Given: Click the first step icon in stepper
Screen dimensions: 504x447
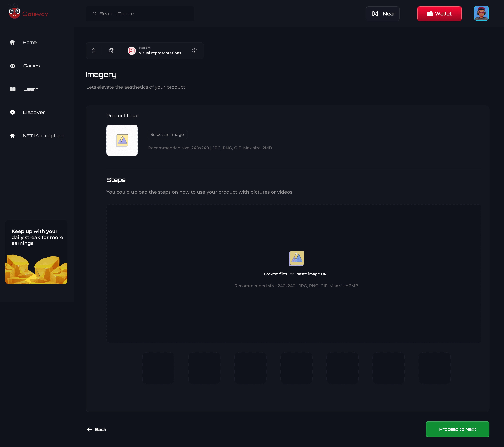Looking at the screenshot, I should (x=94, y=51).
